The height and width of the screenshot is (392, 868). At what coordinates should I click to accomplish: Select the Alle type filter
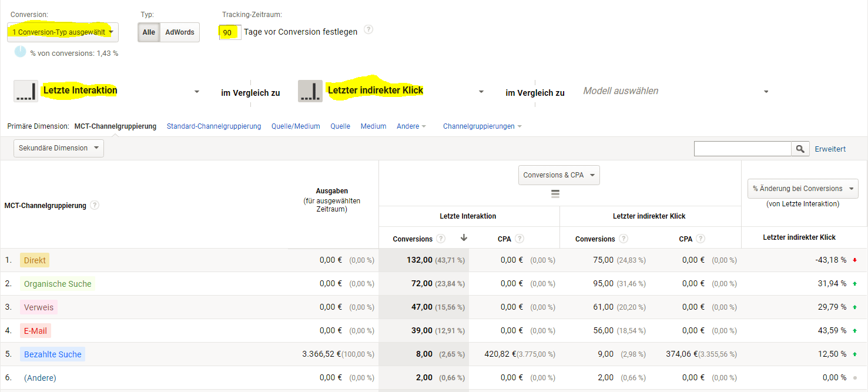149,32
